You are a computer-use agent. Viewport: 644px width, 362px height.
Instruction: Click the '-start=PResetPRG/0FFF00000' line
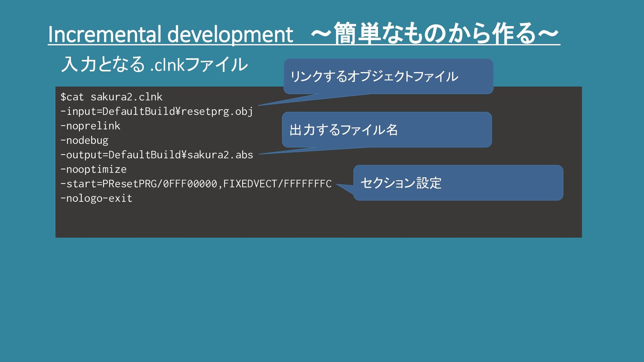point(139,184)
